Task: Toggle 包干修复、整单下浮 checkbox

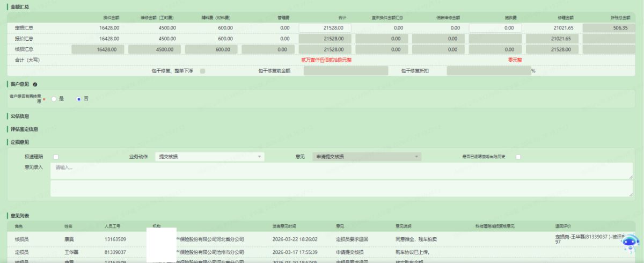Action: 202,71
